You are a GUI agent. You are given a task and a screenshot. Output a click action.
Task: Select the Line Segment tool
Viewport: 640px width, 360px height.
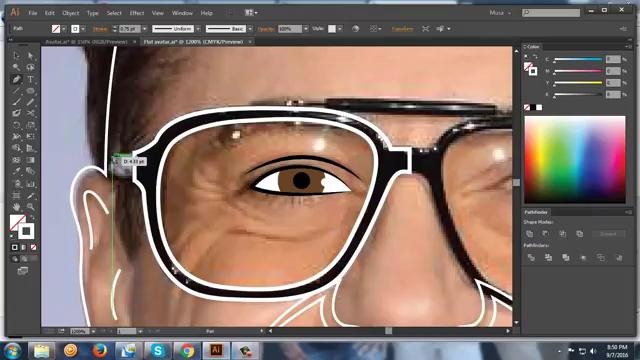click(16, 91)
